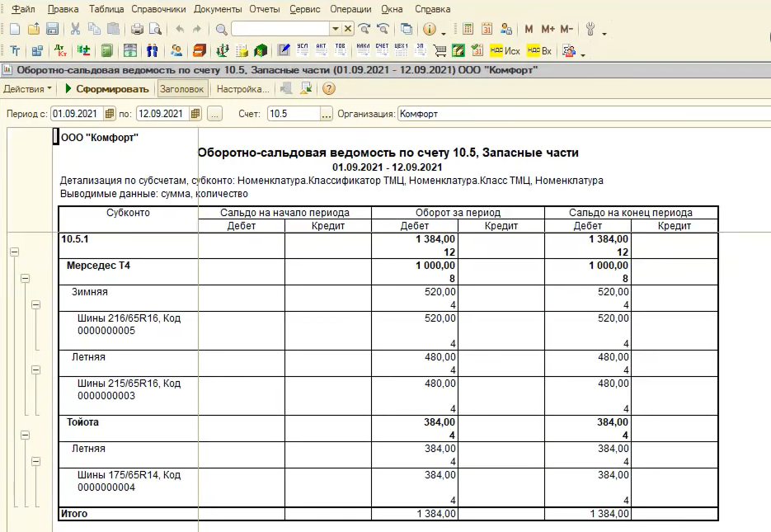Click the shopping cart icon
The width and height of the screenshot is (771, 532).
440,50
